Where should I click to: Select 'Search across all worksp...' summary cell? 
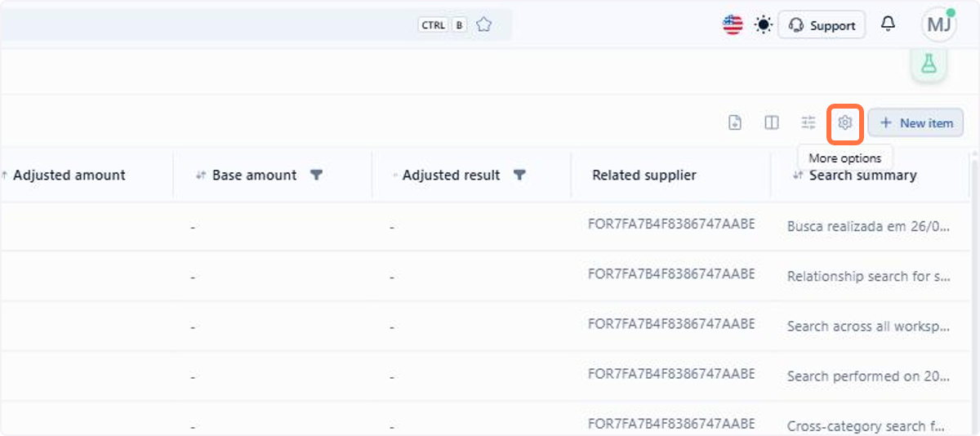click(868, 327)
